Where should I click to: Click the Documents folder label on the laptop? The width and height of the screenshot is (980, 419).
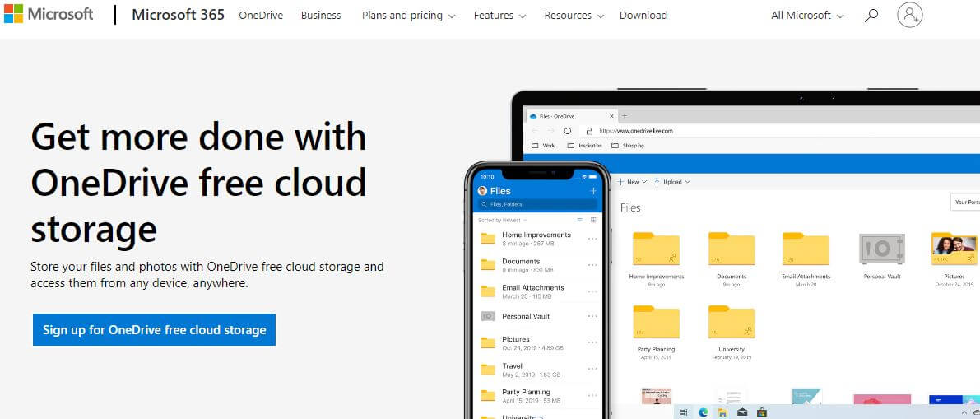click(732, 277)
